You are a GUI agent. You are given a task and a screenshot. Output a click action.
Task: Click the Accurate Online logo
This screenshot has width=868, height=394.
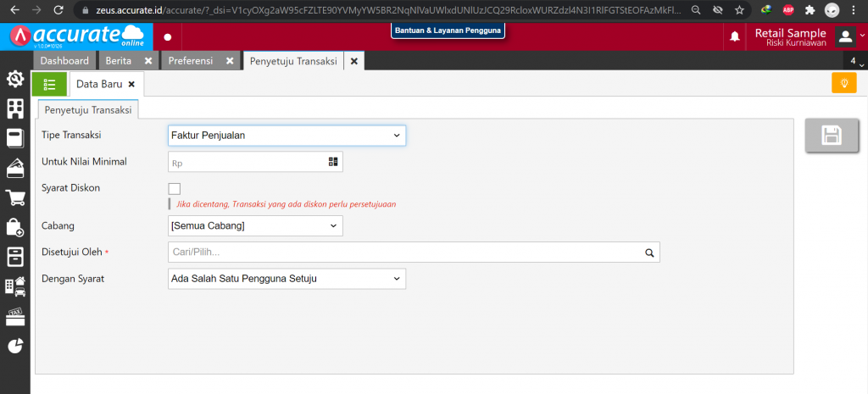77,36
